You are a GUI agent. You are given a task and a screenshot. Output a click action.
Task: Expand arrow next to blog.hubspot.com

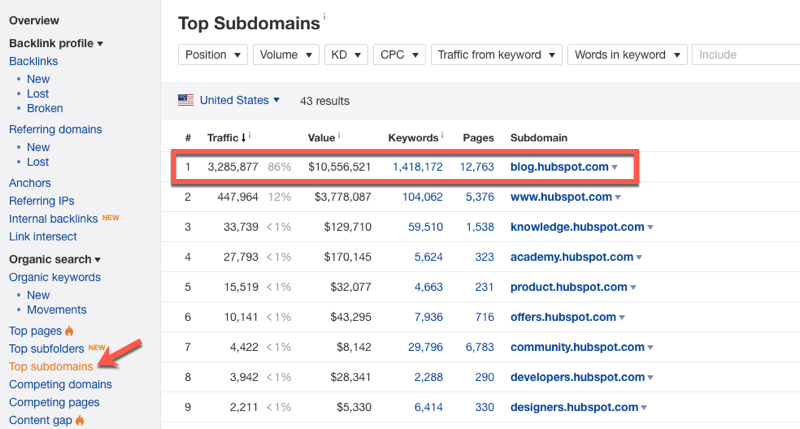tap(614, 167)
